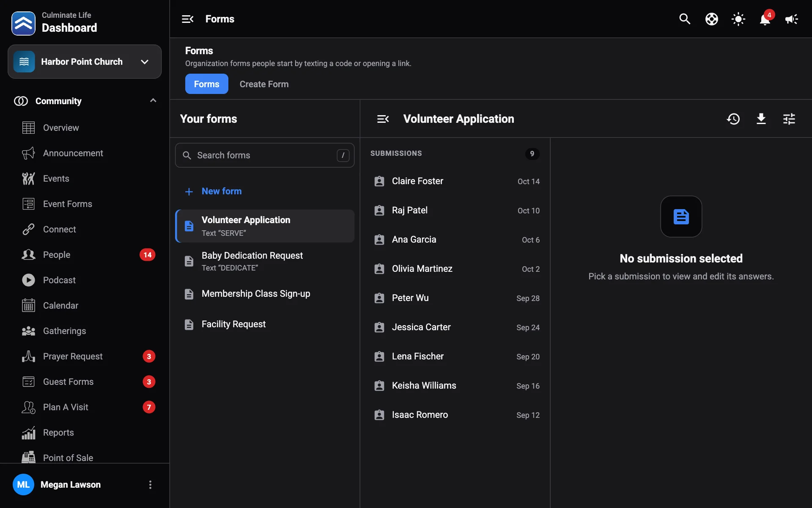Open the Membership Class Sign-up form
Viewport: 812px width, 508px height.
[x=265, y=294]
